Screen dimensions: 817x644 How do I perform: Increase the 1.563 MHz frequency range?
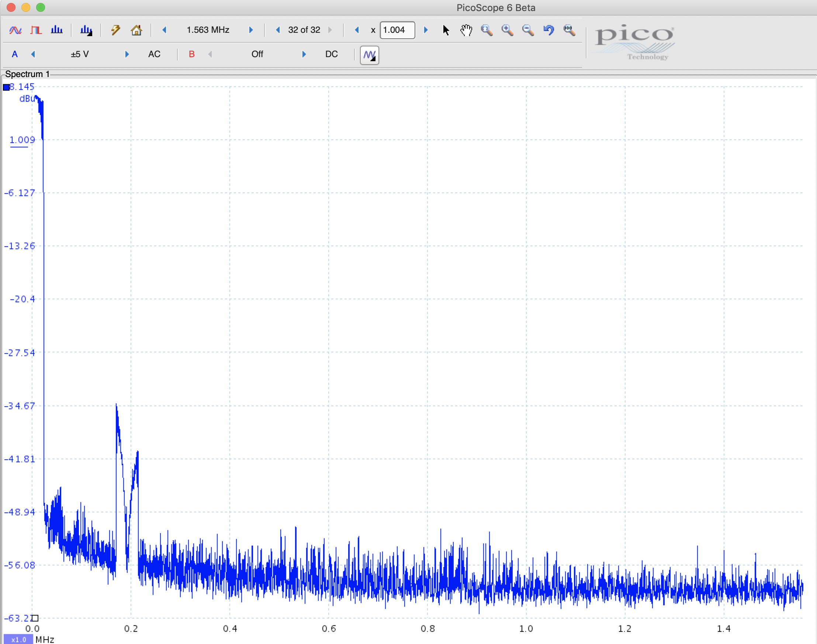coord(251,30)
